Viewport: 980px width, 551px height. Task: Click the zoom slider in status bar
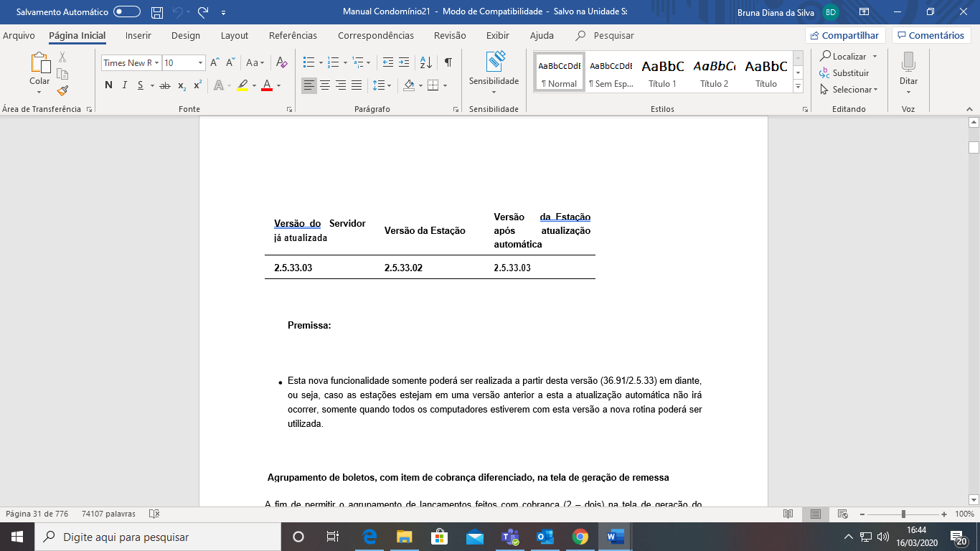pyautogui.click(x=903, y=514)
